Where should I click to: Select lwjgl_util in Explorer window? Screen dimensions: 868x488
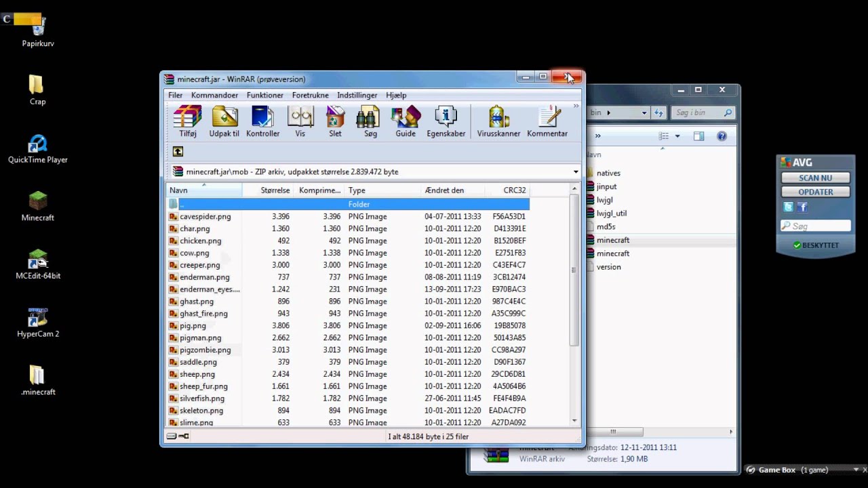pos(611,213)
